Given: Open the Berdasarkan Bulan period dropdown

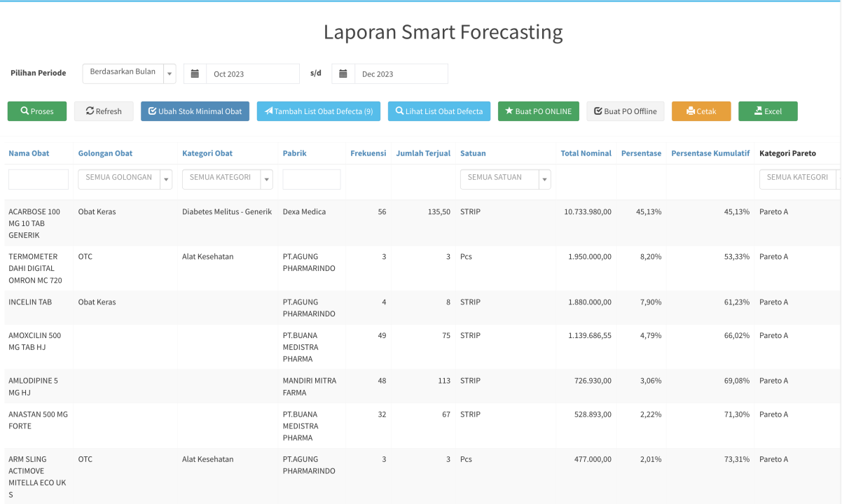Looking at the screenshot, I should click(130, 73).
